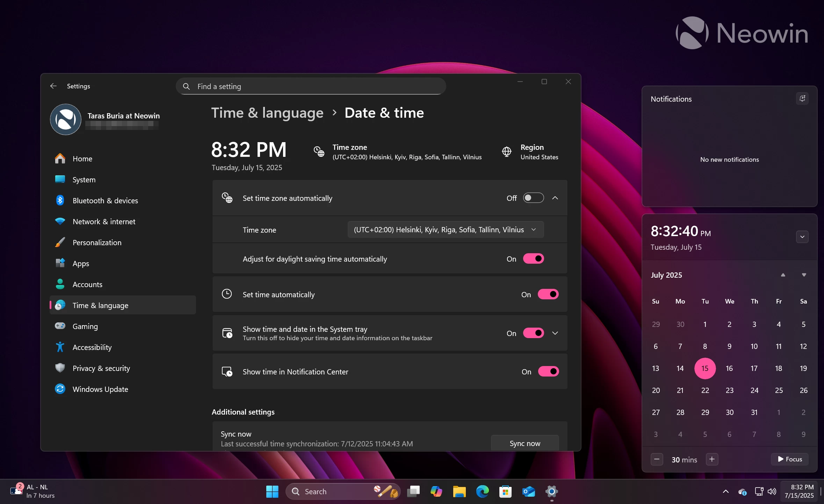Screen dimensions: 824x504
Task: Select July 31 in the calendar
Action: (754, 412)
